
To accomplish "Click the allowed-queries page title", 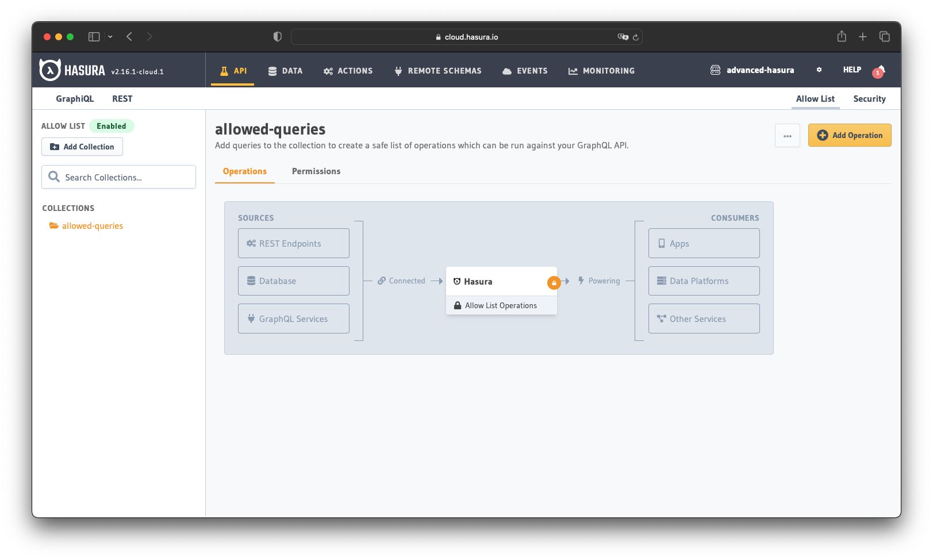I will (x=270, y=129).
